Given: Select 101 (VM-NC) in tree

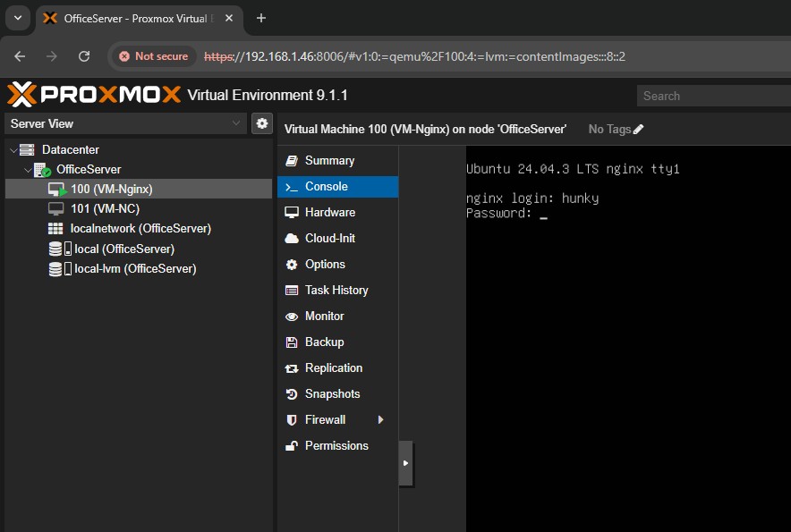Looking at the screenshot, I should tap(105, 208).
